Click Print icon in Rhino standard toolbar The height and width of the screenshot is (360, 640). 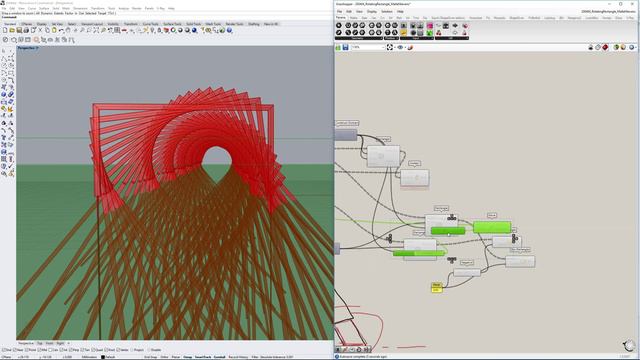click(x=26, y=30)
